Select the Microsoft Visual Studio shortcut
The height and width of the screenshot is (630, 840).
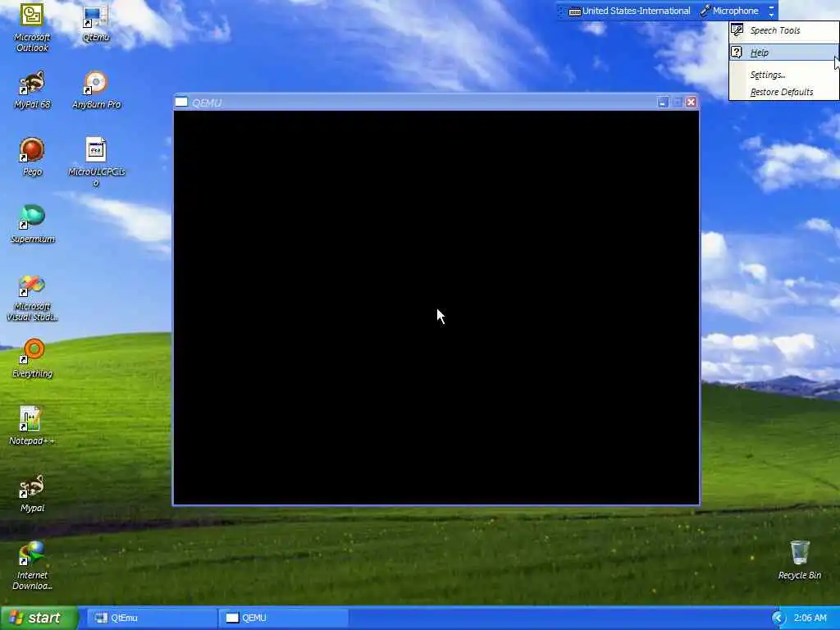[32, 298]
